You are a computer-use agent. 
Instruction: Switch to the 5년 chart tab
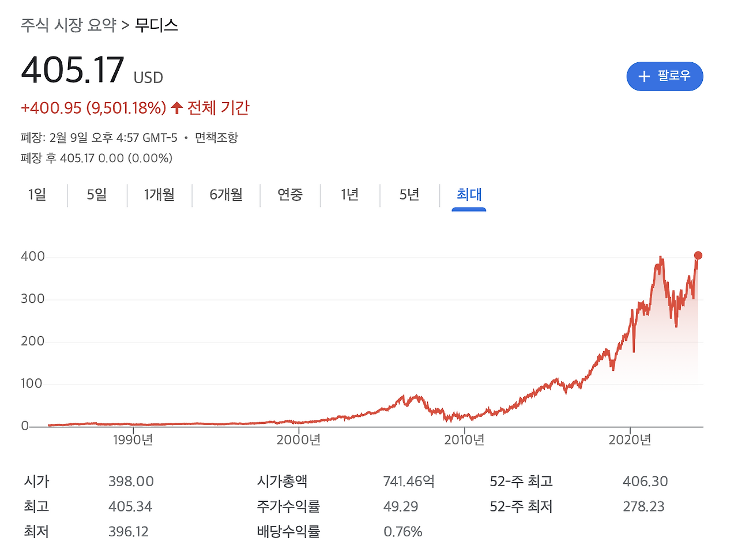tap(409, 196)
